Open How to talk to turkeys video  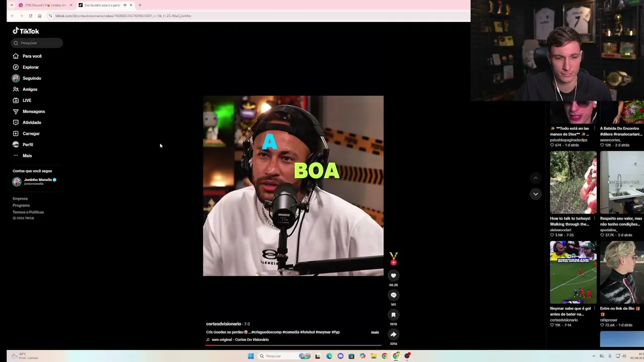tap(573, 183)
